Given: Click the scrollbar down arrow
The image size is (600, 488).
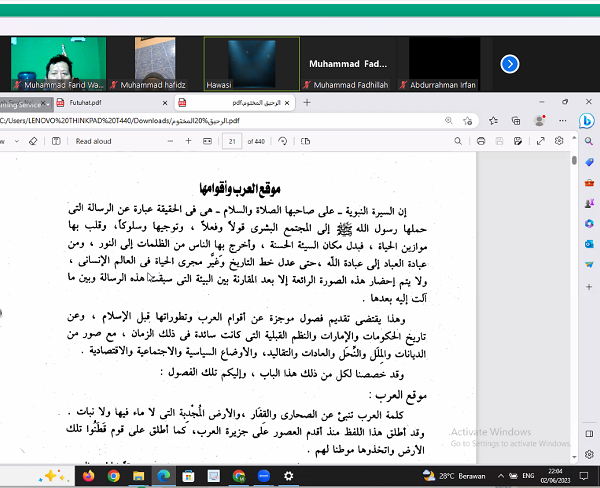Looking at the screenshot, I should pyautogui.click(x=574, y=457).
